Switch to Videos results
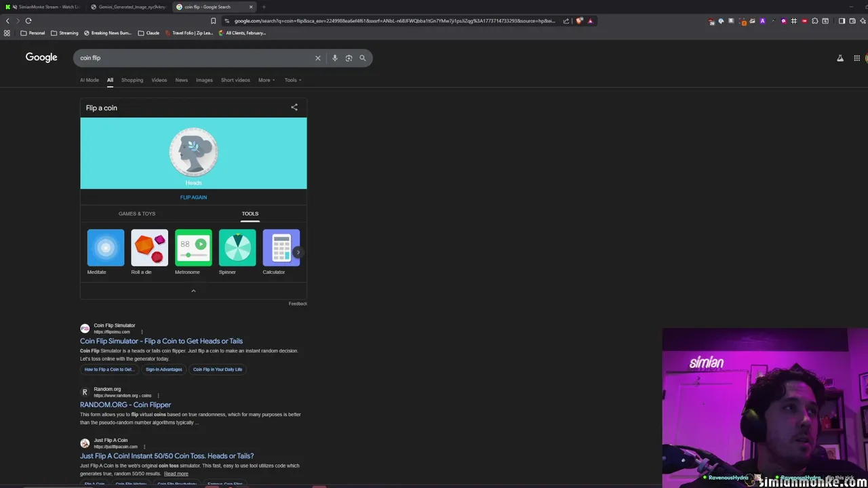868x488 pixels. pos(159,80)
